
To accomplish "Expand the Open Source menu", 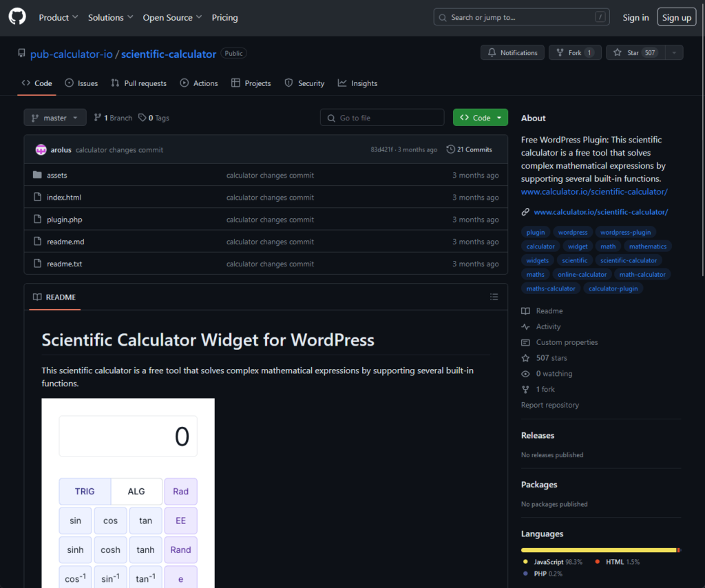I will point(172,17).
